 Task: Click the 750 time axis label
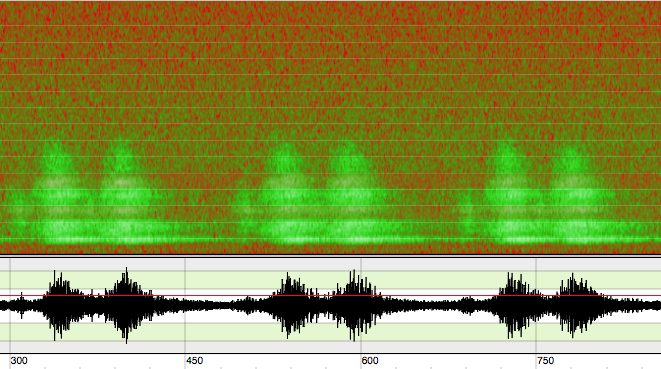point(545,361)
